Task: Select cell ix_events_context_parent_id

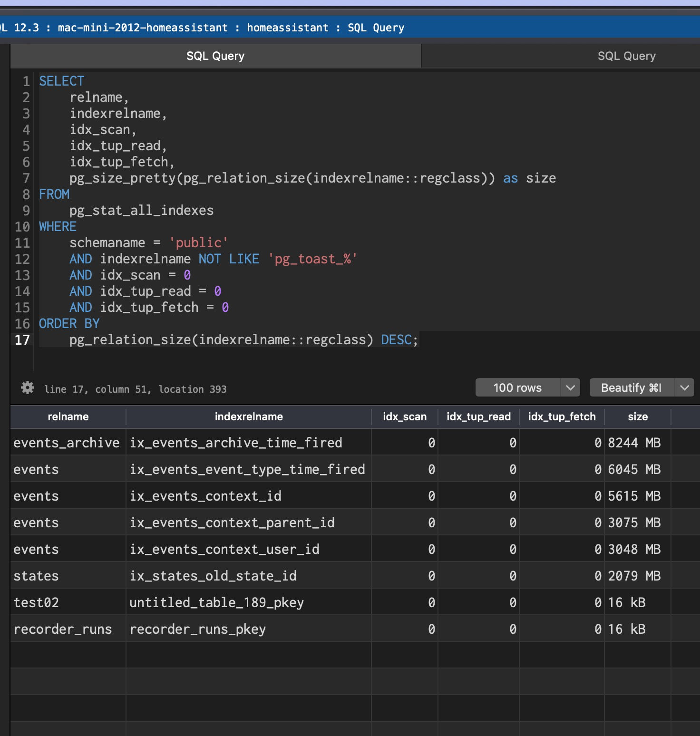Action: coord(249,523)
